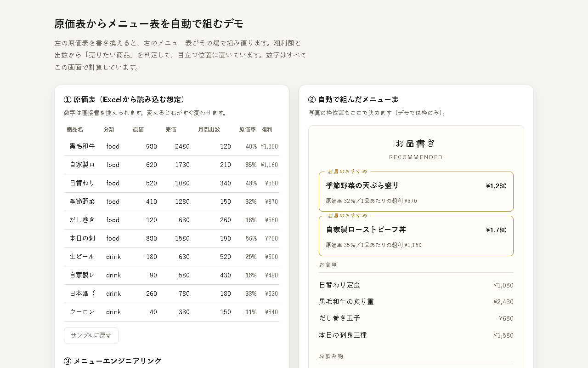Click the 黒毛和牛の炙り重 menu item
Screen dimensions: 588x368
(x=416, y=302)
